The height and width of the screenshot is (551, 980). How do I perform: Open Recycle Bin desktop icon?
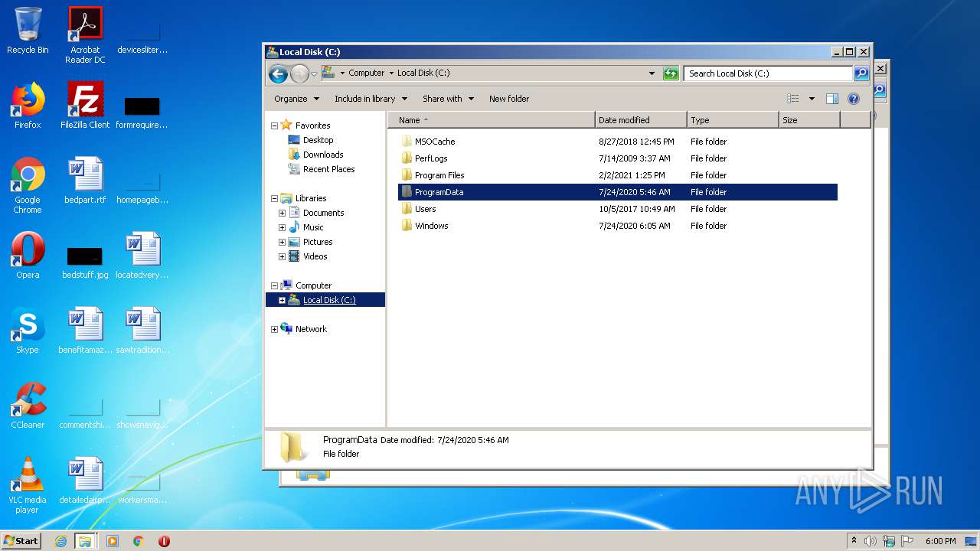(x=28, y=31)
